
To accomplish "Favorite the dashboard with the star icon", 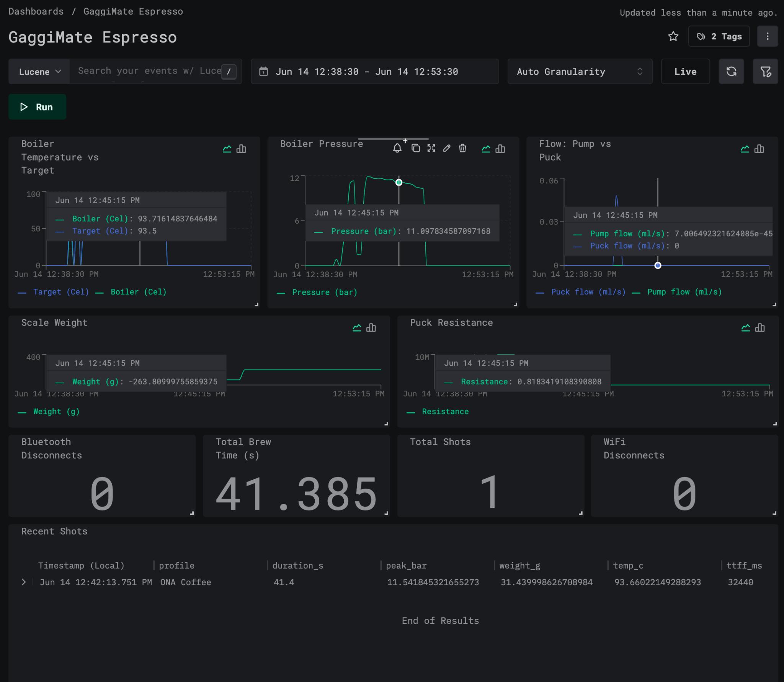I will pyautogui.click(x=673, y=36).
